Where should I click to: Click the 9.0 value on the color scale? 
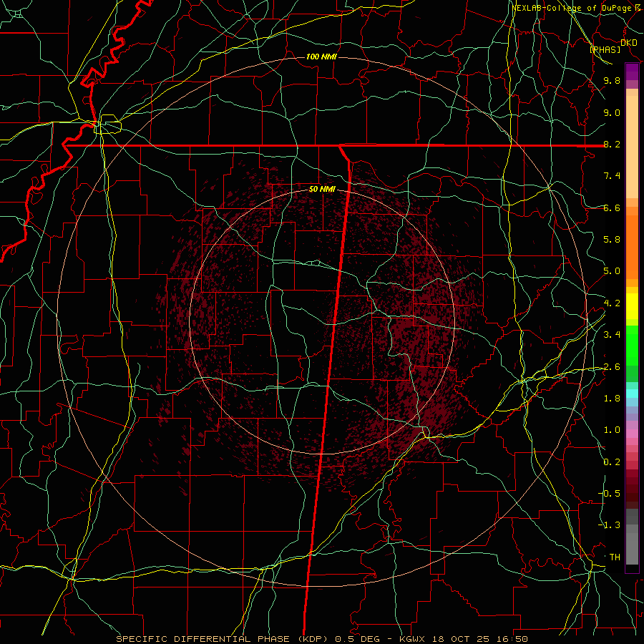(612, 112)
